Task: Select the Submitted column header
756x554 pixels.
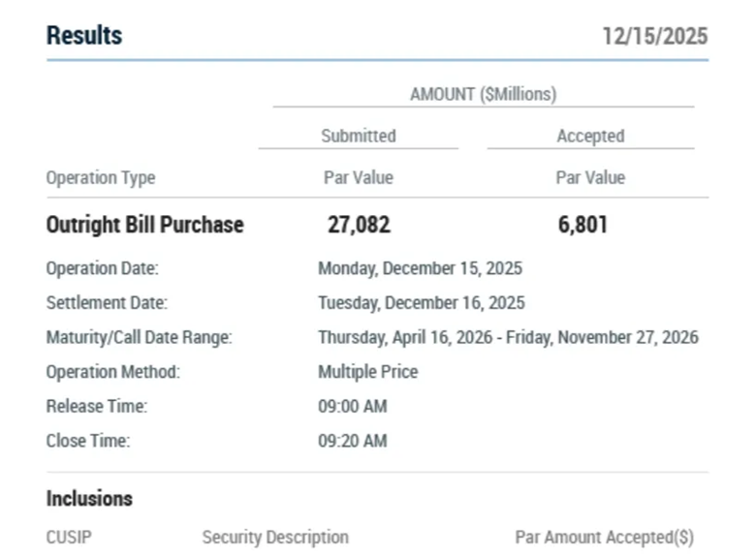Action: [x=359, y=136]
